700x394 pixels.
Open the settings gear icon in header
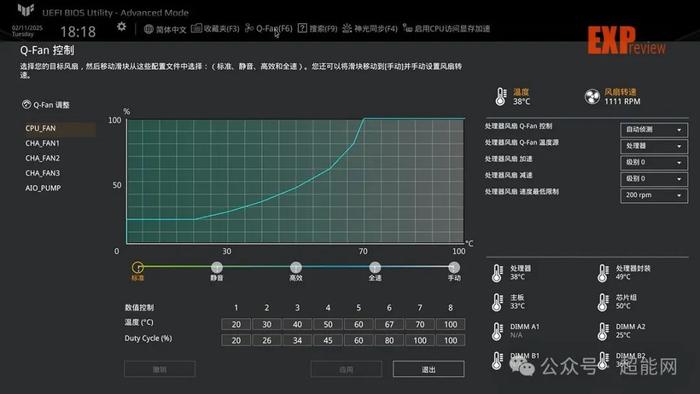pyautogui.click(x=121, y=27)
